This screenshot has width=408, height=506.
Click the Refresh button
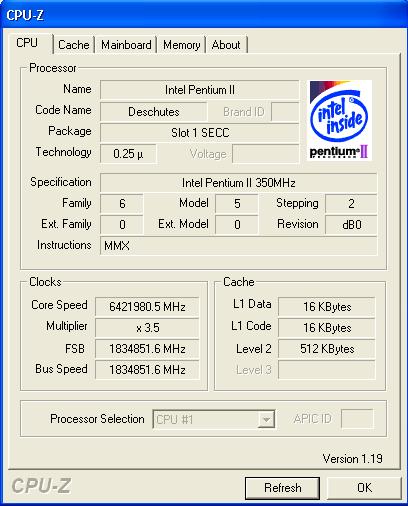click(282, 488)
